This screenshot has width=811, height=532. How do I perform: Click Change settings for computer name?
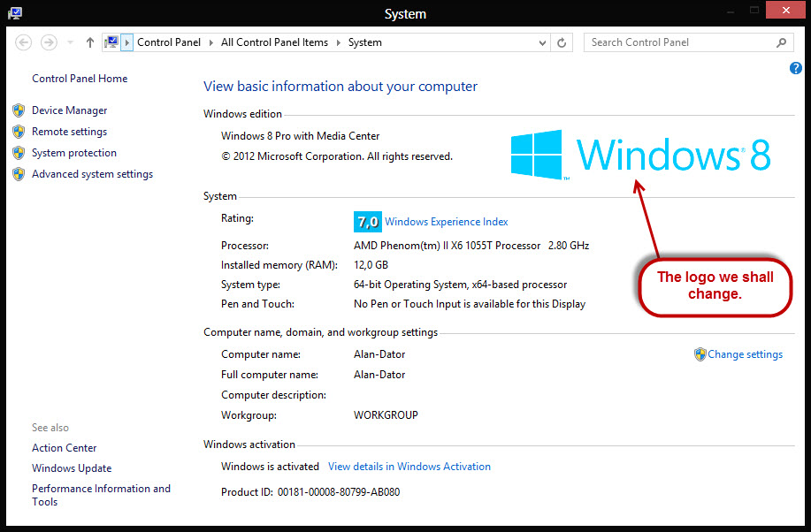point(745,353)
